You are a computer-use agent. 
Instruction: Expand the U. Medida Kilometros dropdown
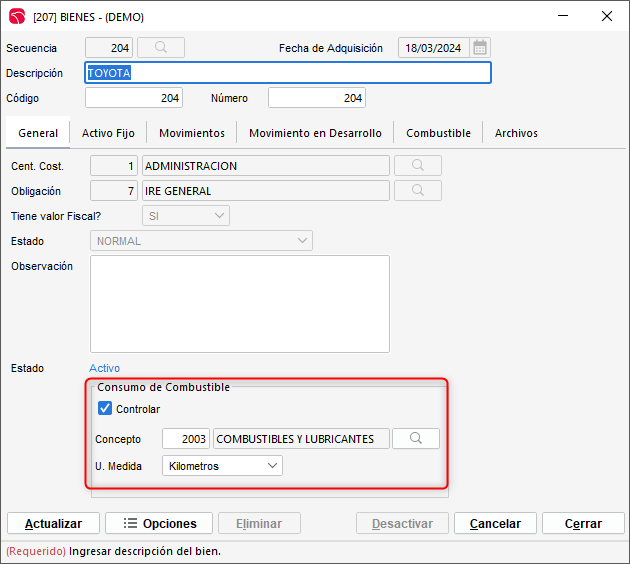(271, 466)
